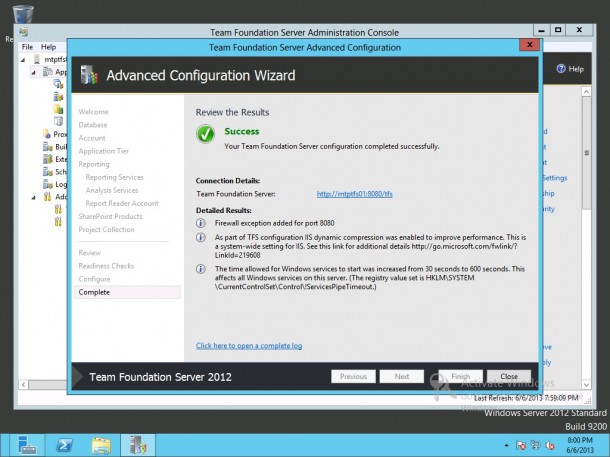Click the 'Review the Results' heading
The width and height of the screenshot is (610, 457).
232,112
